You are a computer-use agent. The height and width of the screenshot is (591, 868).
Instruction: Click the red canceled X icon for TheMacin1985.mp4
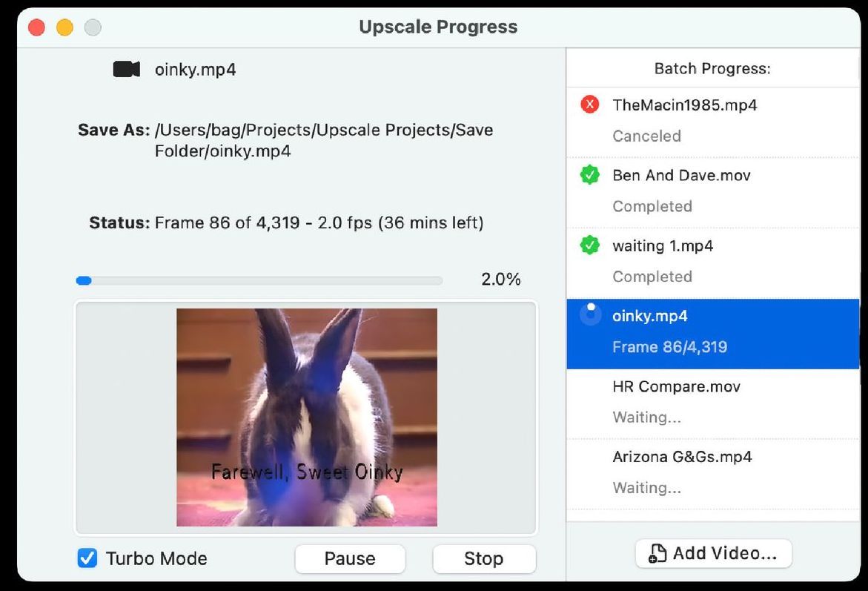[x=589, y=104]
